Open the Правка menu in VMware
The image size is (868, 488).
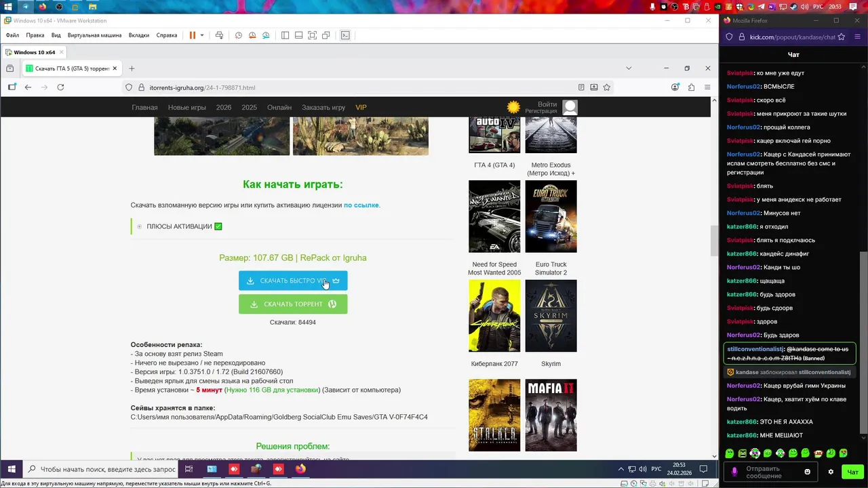pos(35,35)
